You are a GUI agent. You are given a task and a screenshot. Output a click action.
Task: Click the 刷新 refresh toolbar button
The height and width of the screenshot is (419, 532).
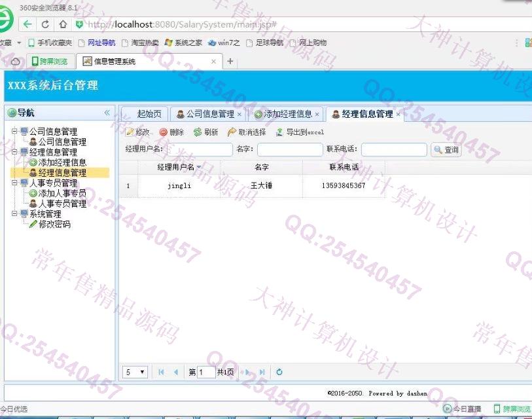(x=205, y=132)
